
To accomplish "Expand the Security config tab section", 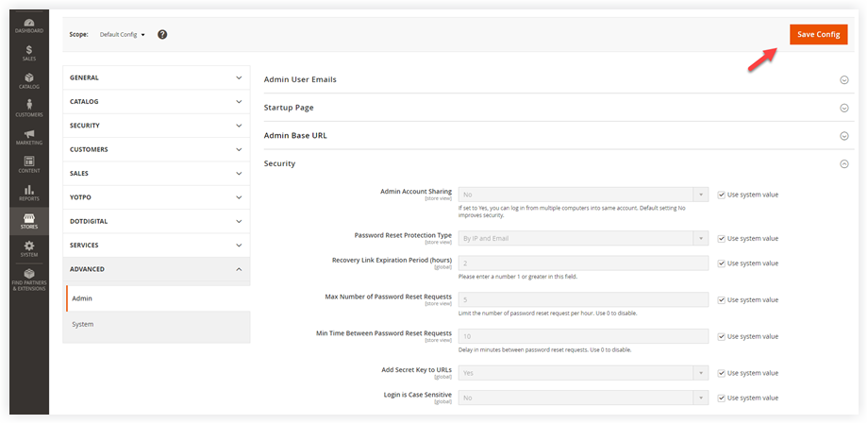I will pyautogui.click(x=156, y=126).
